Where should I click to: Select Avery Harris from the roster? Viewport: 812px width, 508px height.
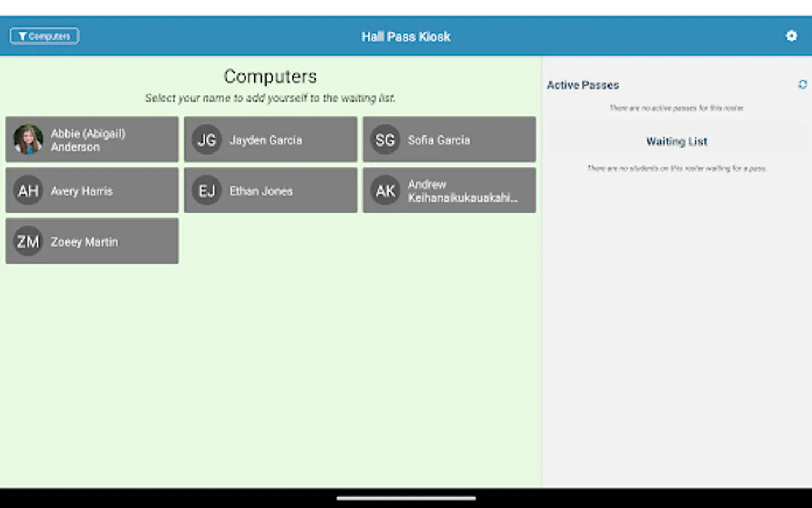92,190
